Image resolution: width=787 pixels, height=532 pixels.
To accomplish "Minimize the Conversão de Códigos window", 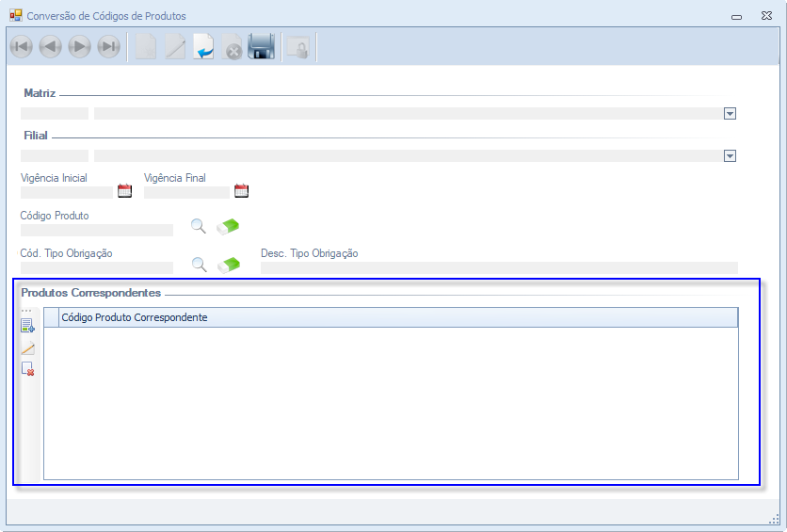I will [736, 17].
